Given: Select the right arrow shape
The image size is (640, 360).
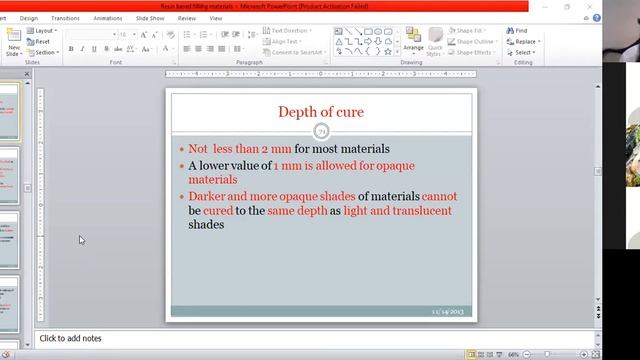Looking at the screenshot, I should tap(368, 41).
